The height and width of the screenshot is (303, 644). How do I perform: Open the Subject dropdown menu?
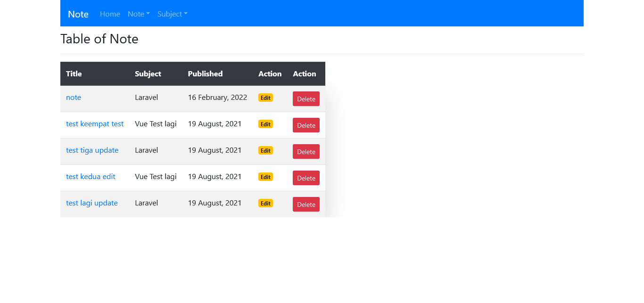tap(172, 14)
